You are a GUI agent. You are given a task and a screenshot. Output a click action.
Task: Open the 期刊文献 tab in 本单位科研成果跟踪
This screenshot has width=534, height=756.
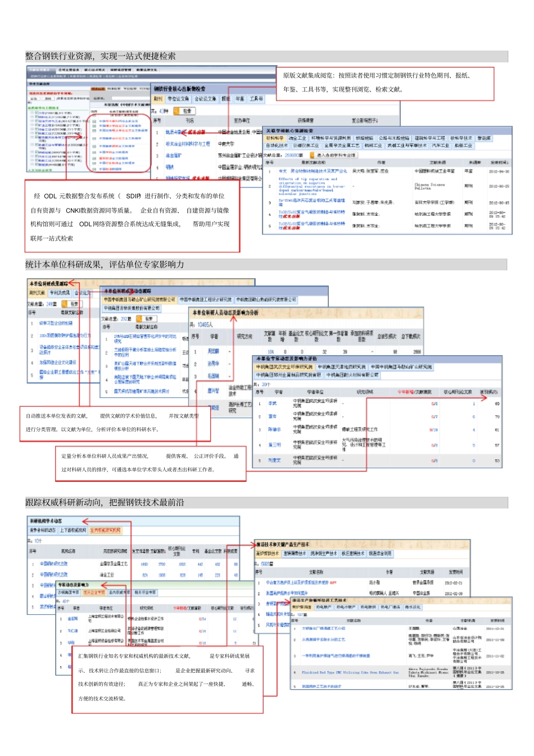(x=36, y=292)
